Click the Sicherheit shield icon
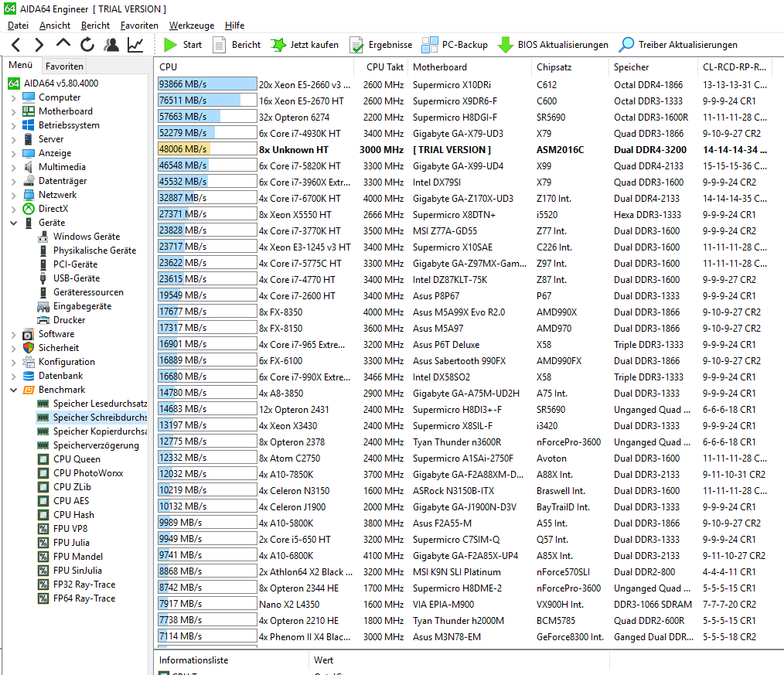 point(29,347)
